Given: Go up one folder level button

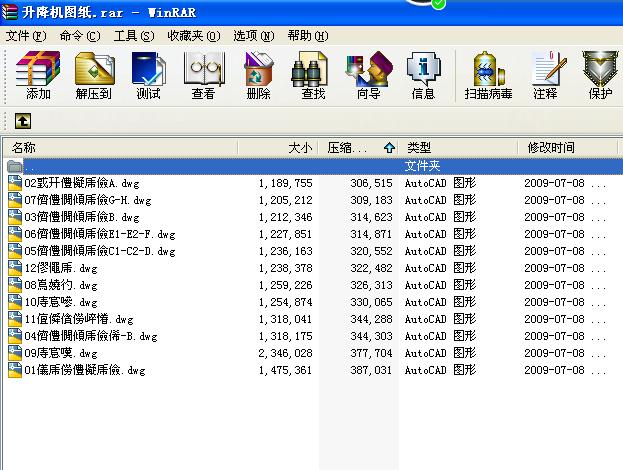Looking at the screenshot, I should pyautogui.click(x=23, y=121).
